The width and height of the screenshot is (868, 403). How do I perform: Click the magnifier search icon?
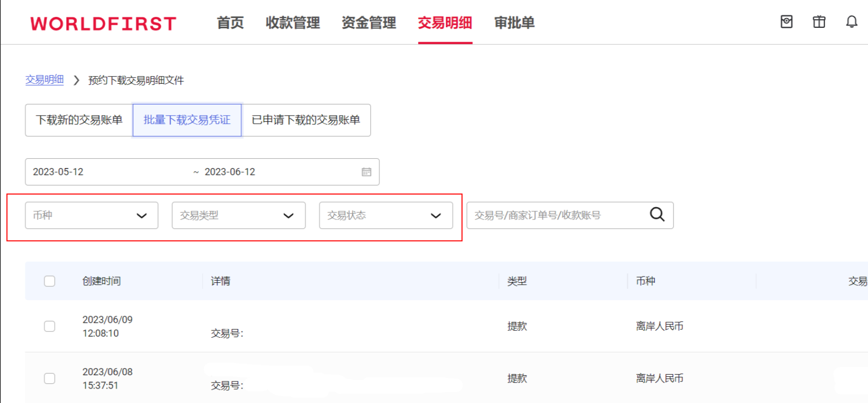[657, 215]
